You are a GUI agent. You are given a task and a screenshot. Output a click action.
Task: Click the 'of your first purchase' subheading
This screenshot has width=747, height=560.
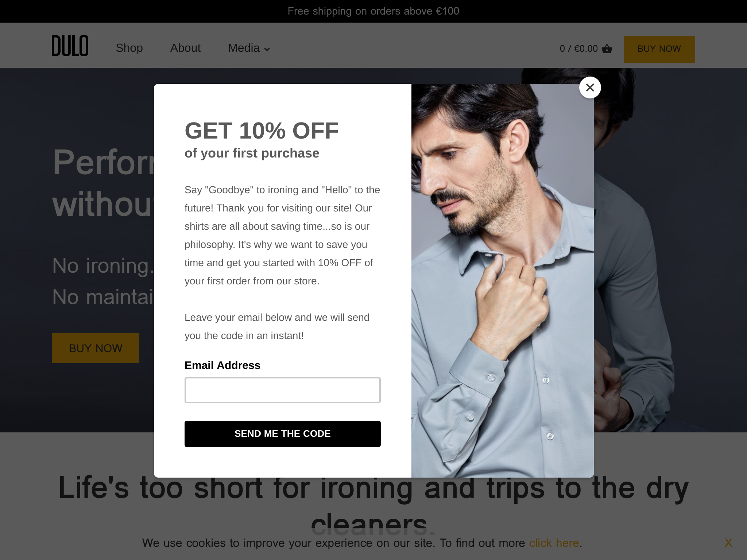pyautogui.click(x=252, y=153)
